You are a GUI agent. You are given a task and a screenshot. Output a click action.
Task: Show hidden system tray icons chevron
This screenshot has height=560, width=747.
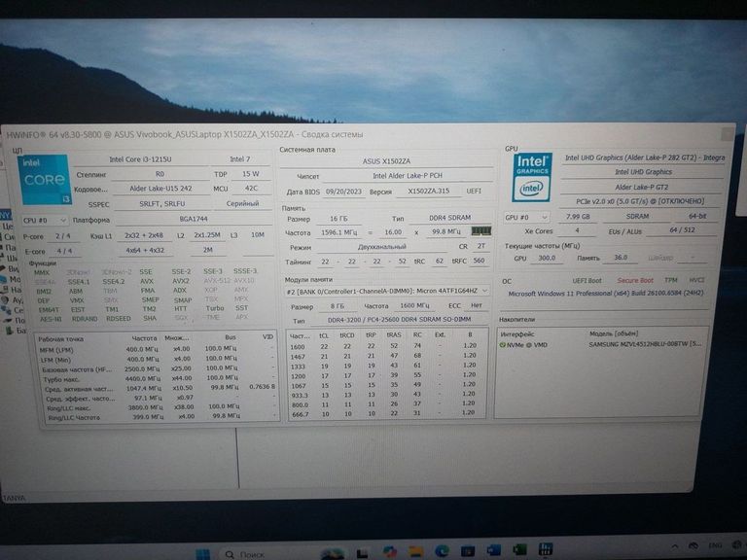pos(675,546)
